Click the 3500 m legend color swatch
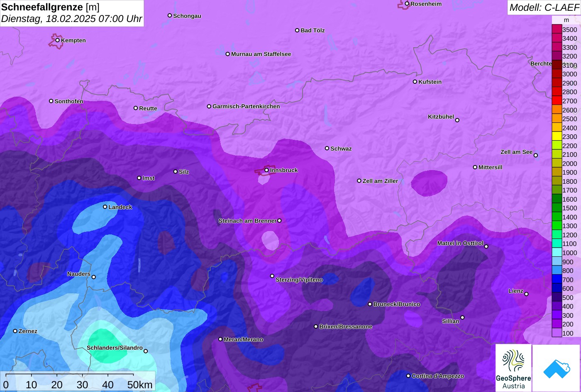The height and width of the screenshot is (392, 581). point(557,29)
